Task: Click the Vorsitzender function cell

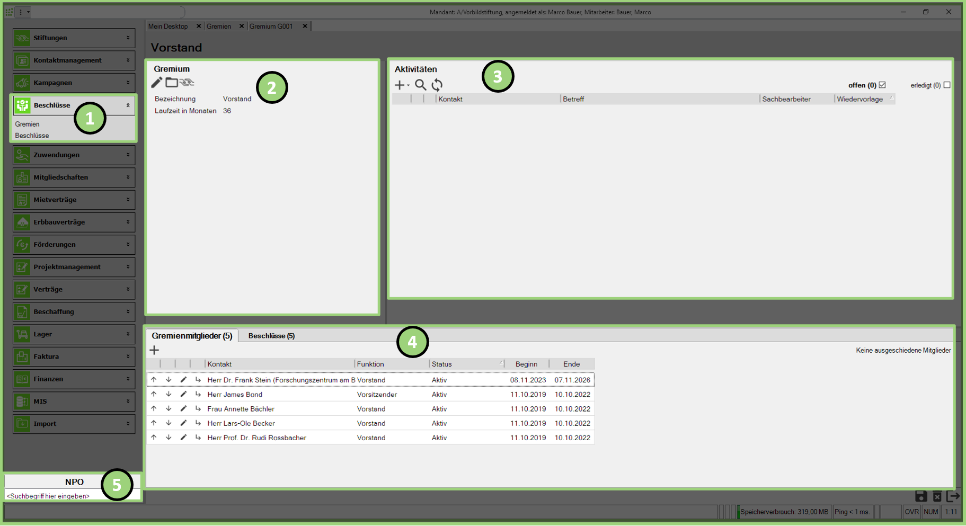Action: pyautogui.click(x=377, y=394)
